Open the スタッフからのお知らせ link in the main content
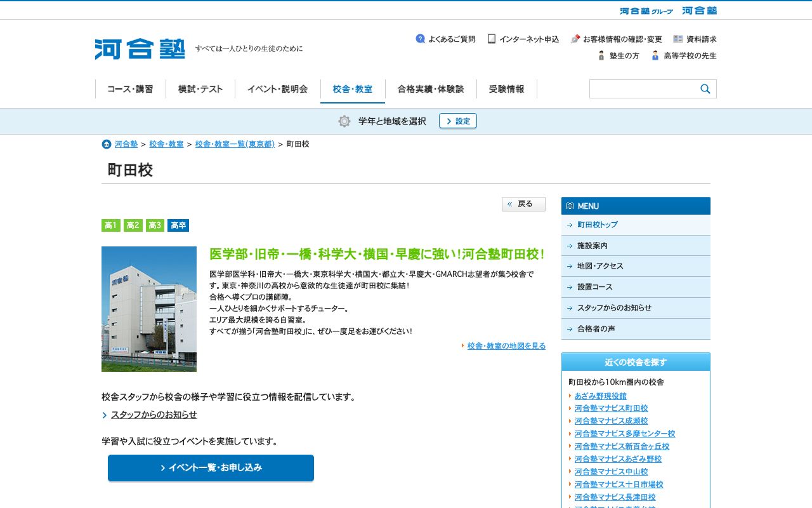The height and width of the screenshot is (508, 812). [154, 415]
